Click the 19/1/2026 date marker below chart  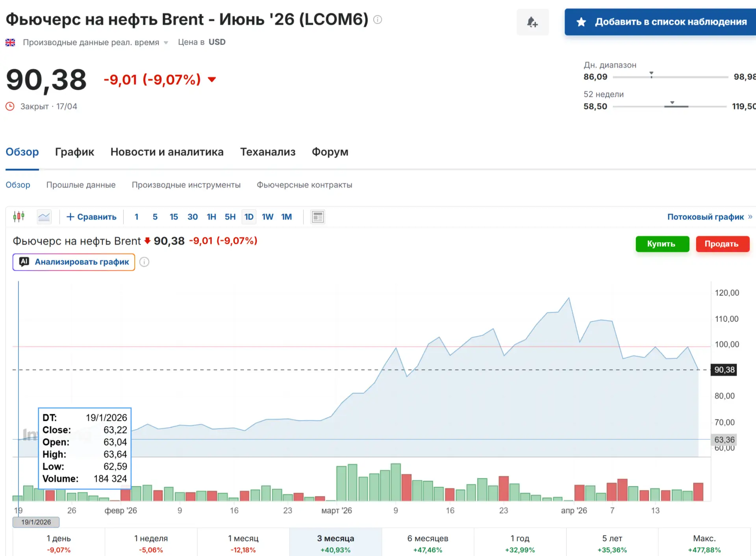tap(36, 522)
